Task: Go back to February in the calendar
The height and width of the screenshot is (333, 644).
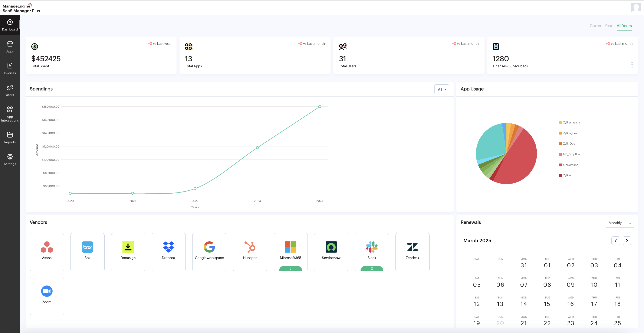Action: click(616, 240)
